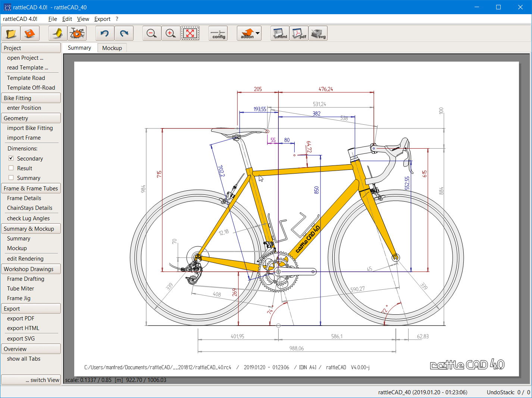Screen dimensions: 532x398
Task: Click the rattleCAD 4.0! menu item
Action: tap(20, 19)
